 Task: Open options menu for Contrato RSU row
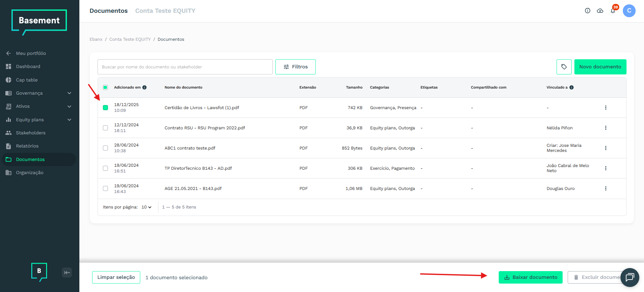606,128
